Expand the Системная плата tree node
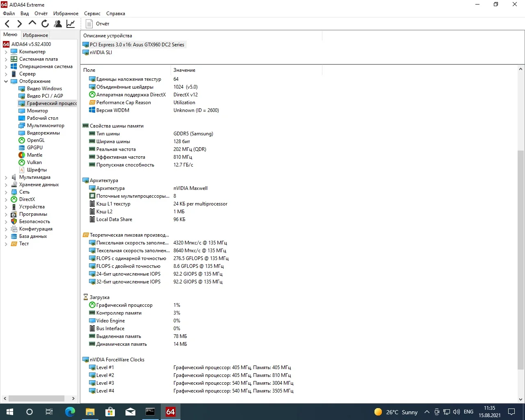This screenshot has width=525, height=420. coord(6,59)
